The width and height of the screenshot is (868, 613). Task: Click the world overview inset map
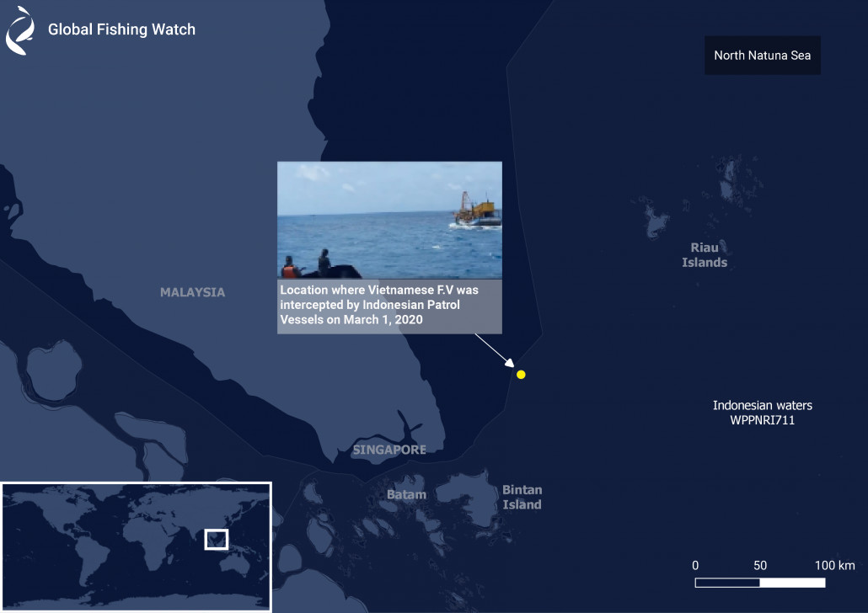pyautogui.click(x=137, y=546)
